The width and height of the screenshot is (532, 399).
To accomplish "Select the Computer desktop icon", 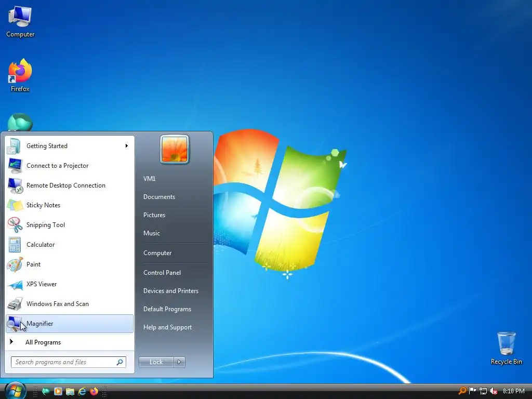I will click(20, 22).
